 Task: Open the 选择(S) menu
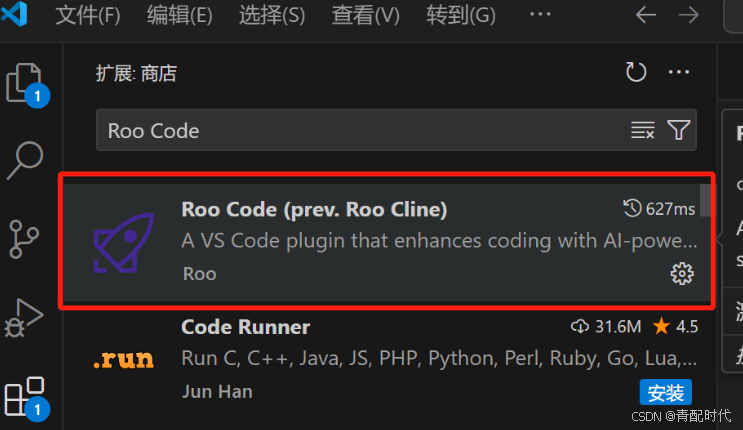tap(272, 15)
